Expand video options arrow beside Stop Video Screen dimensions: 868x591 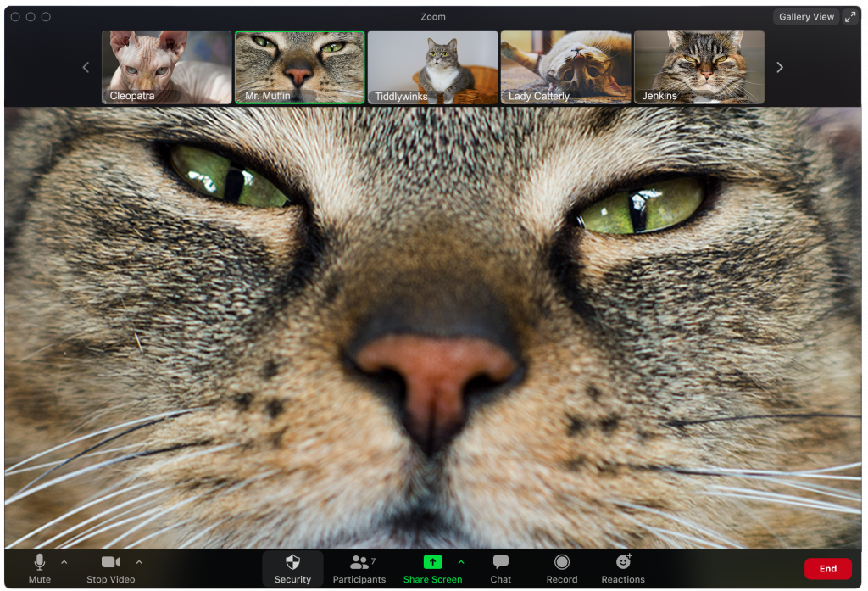(139, 561)
